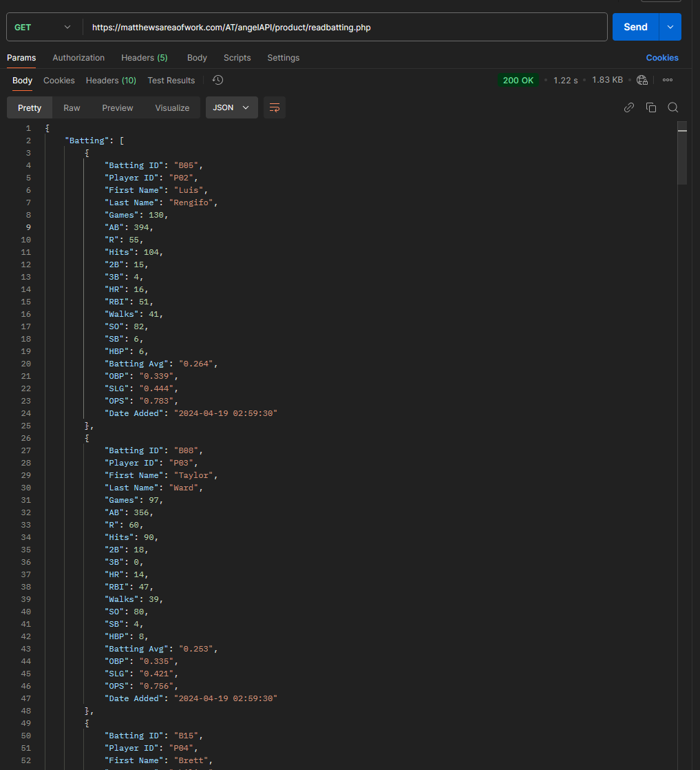Open the request Body tab
The width and height of the screenshot is (700, 770).
pos(197,57)
